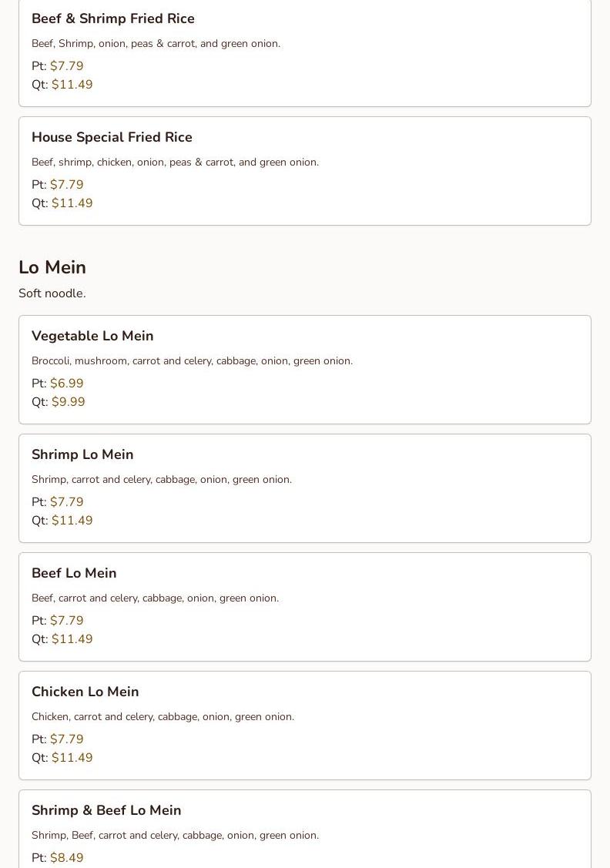Select the Beef & Shrimp Fried Rice pint price
The width and height of the screenshot is (610, 868).
click(x=67, y=66)
